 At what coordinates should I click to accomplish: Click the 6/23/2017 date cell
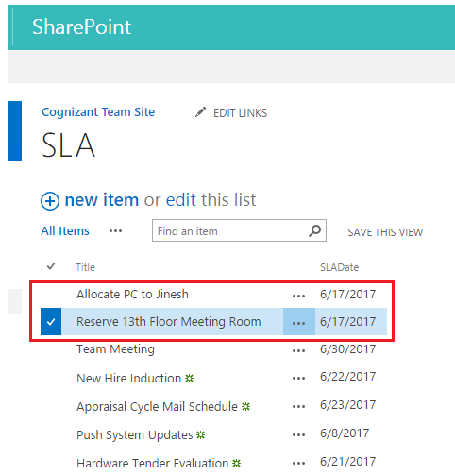coord(347,405)
